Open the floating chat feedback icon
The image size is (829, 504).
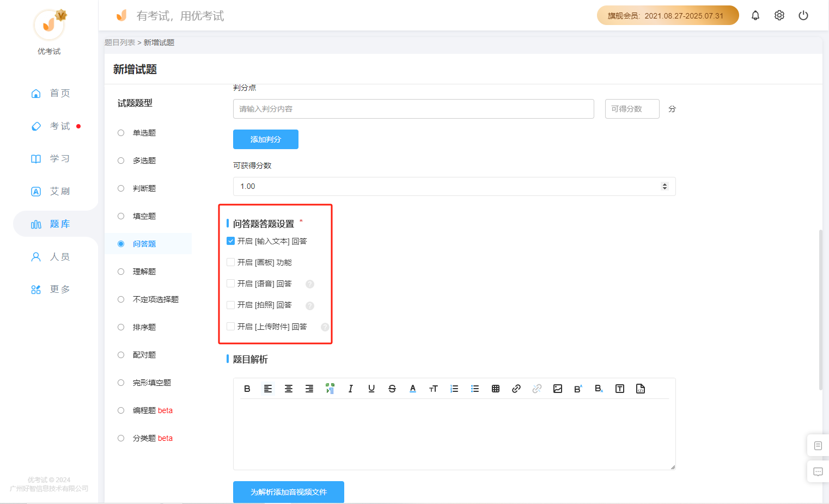[818, 472]
